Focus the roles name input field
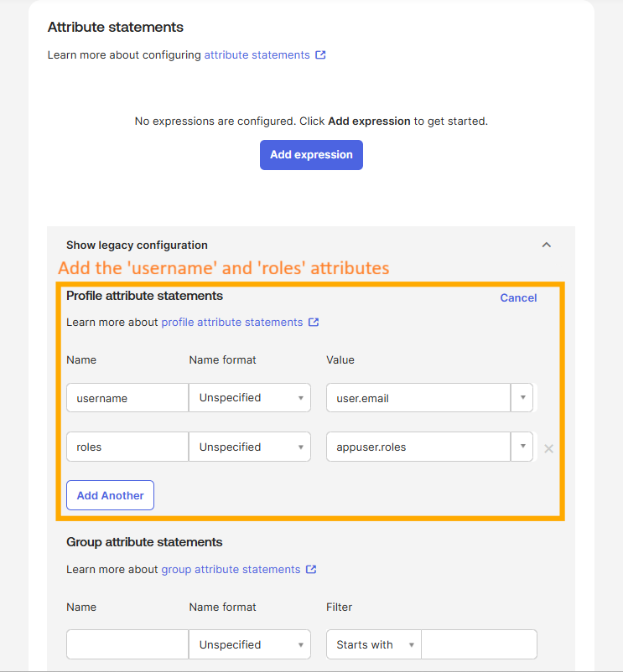Image resolution: width=623 pixels, height=672 pixels. [127, 447]
